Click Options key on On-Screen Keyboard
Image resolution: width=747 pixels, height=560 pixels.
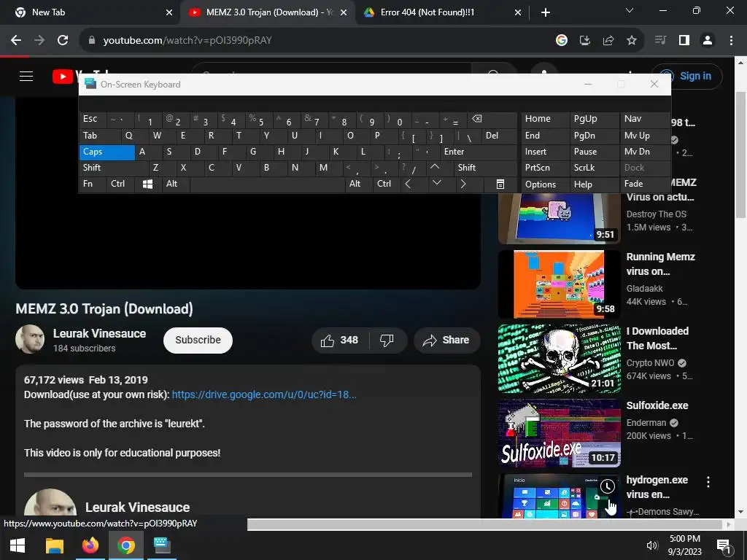point(545,184)
